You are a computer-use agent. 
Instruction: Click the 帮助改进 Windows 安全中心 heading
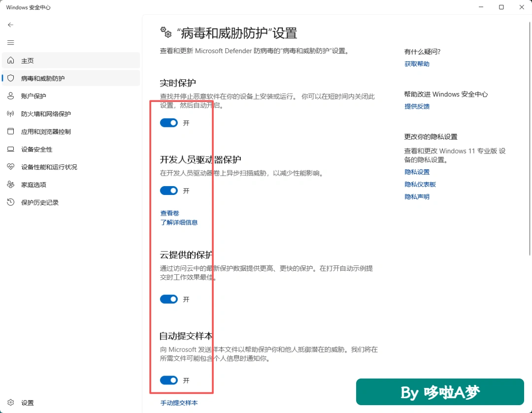[446, 94]
